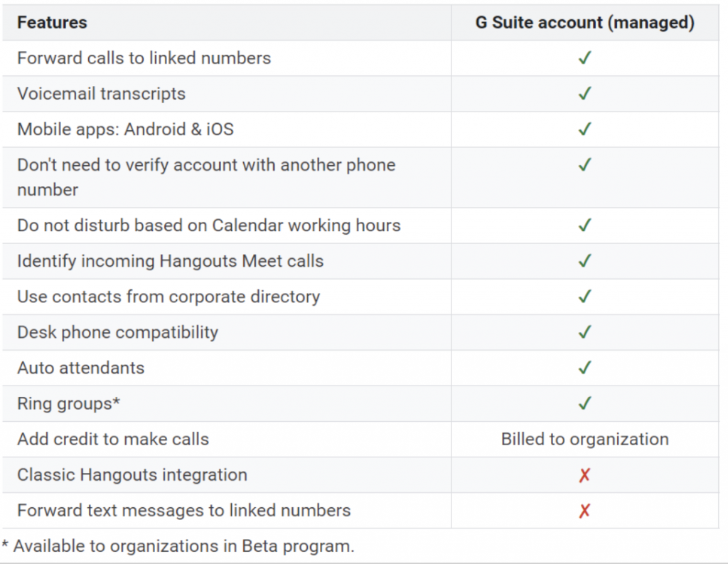728x564 pixels.
Task: Click the checkmark for Identify incoming Hangouts Meet calls
Action: (x=584, y=260)
